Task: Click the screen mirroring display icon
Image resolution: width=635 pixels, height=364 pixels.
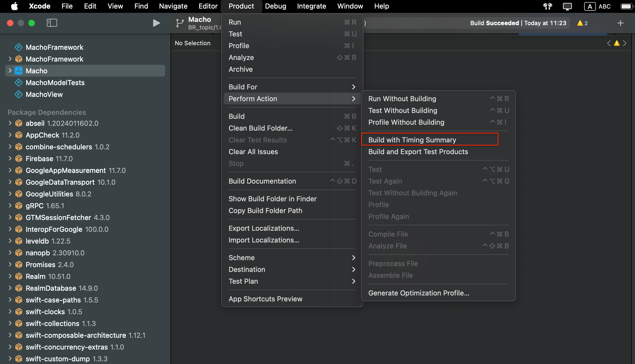Action: click(567, 6)
